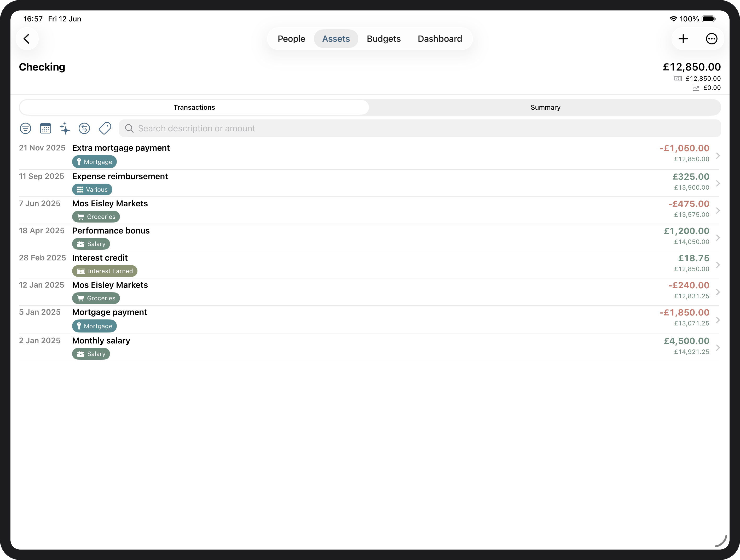Click the 18 Apr 2025 date
Viewport: 740px width, 560px height.
[42, 231]
